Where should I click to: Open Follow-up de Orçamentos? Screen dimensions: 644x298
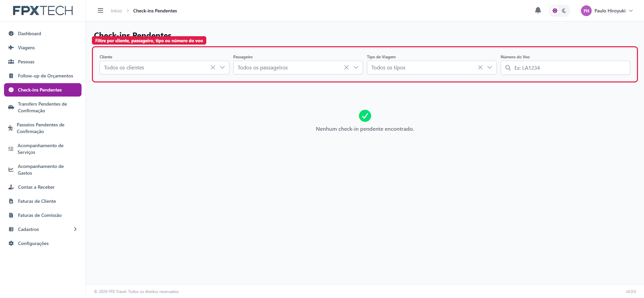43,76
